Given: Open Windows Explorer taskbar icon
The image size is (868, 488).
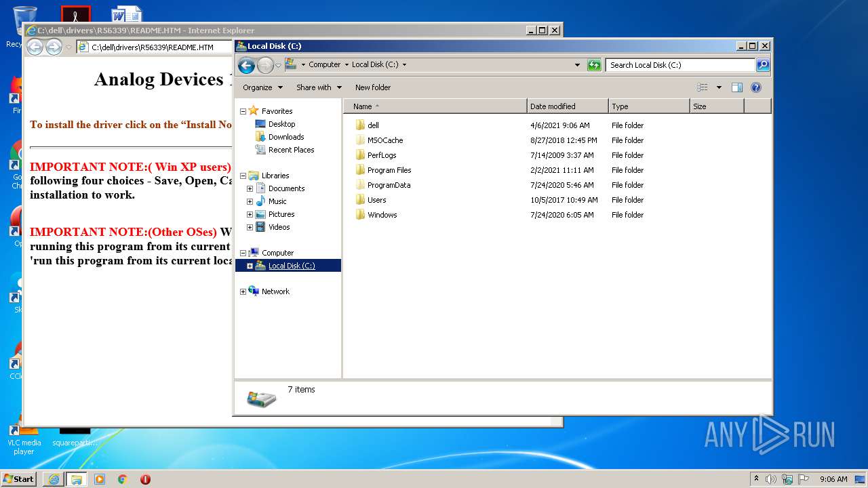Looking at the screenshot, I should click(x=77, y=479).
